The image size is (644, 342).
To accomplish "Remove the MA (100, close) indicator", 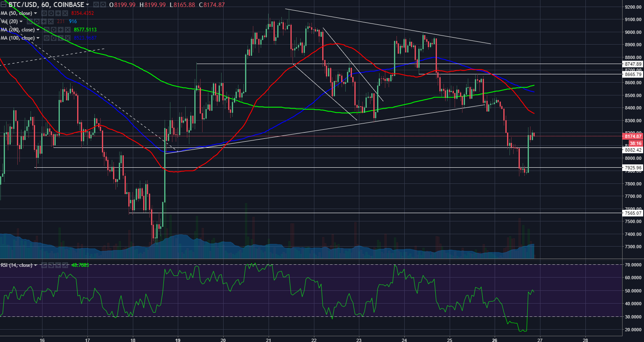I will click(x=68, y=38).
